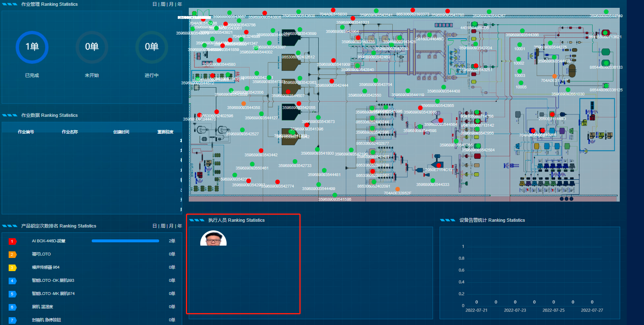
Task: Select green marker 4401BB486CD5
Action: tap(474, 23)
